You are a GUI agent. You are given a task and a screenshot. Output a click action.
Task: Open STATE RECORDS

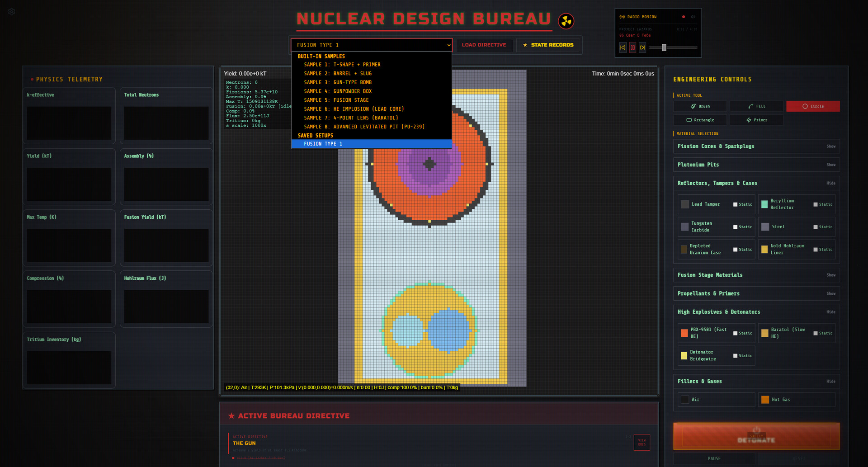pyautogui.click(x=547, y=45)
